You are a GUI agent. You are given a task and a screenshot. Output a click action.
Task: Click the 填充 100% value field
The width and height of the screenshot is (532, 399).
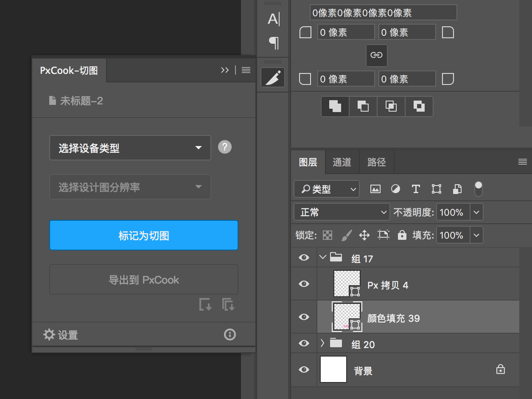[x=453, y=235]
